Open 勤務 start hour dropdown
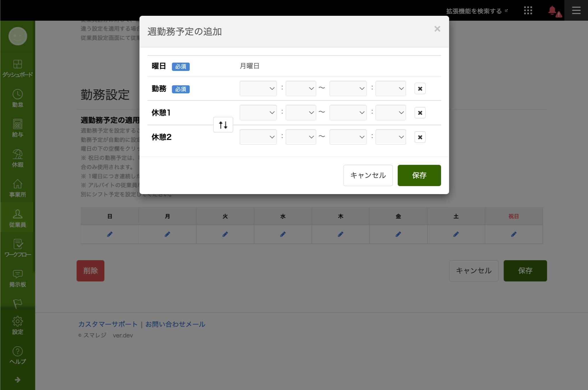588x390 pixels. (x=258, y=88)
